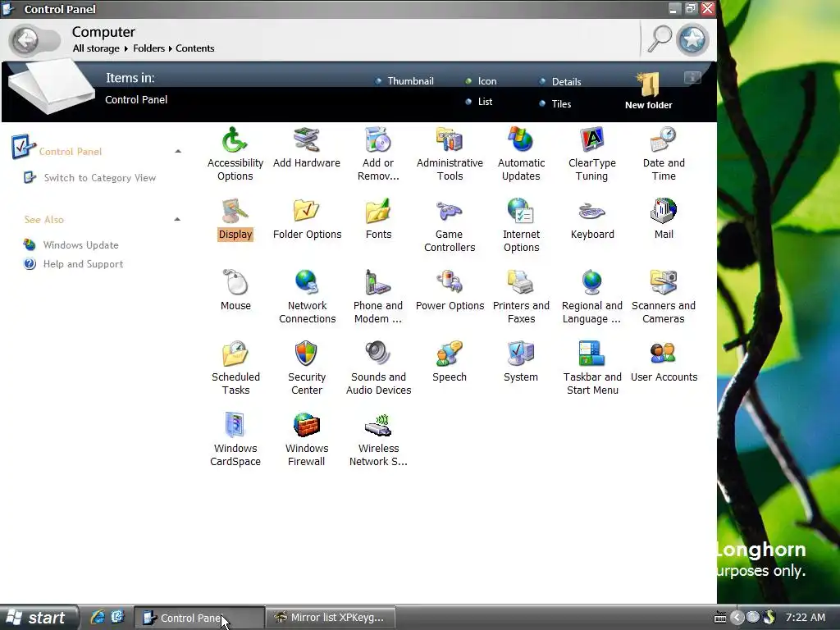Open Internet Options icon
Viewport: 840px width, 630px height.
pyautogui.click(x=521, y=212)
